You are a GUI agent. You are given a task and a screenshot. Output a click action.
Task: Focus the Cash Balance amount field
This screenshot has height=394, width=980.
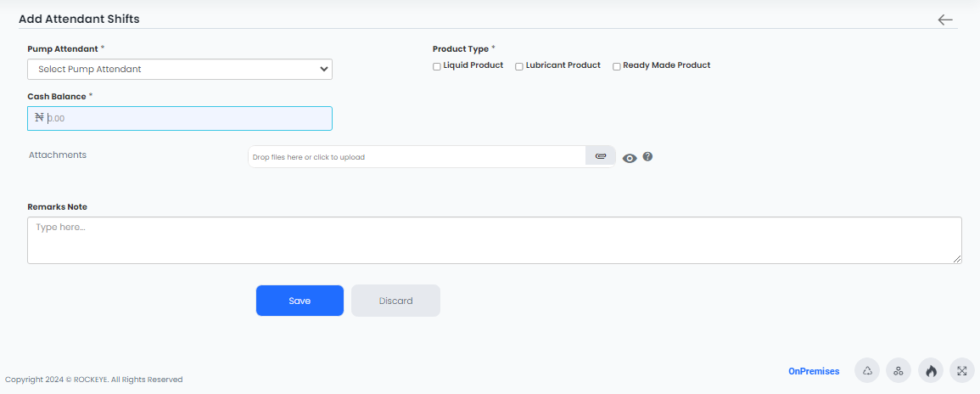point(179,118)
